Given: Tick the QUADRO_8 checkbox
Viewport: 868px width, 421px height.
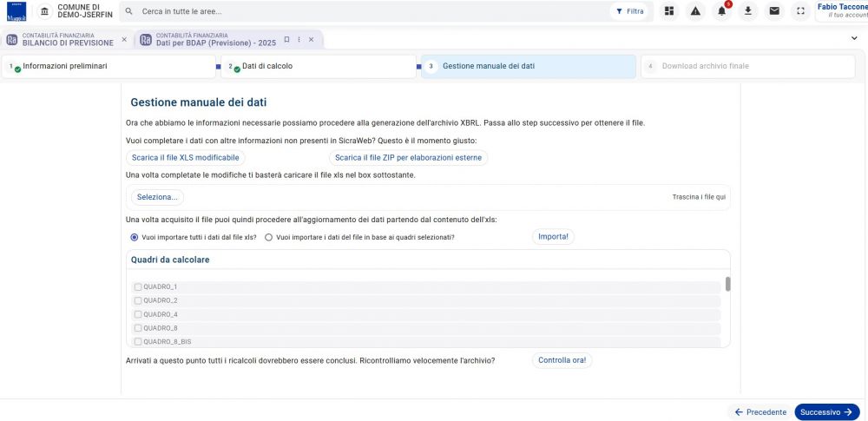Looking at the screenshot, I should click(x=138, y=328).
